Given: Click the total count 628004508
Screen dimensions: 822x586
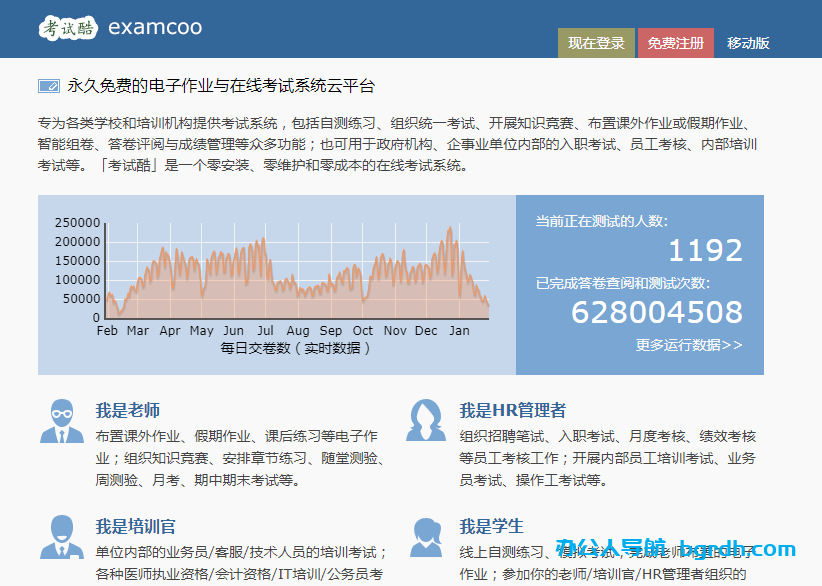Looking at the screenshot, I should click(x=657, y=312).
